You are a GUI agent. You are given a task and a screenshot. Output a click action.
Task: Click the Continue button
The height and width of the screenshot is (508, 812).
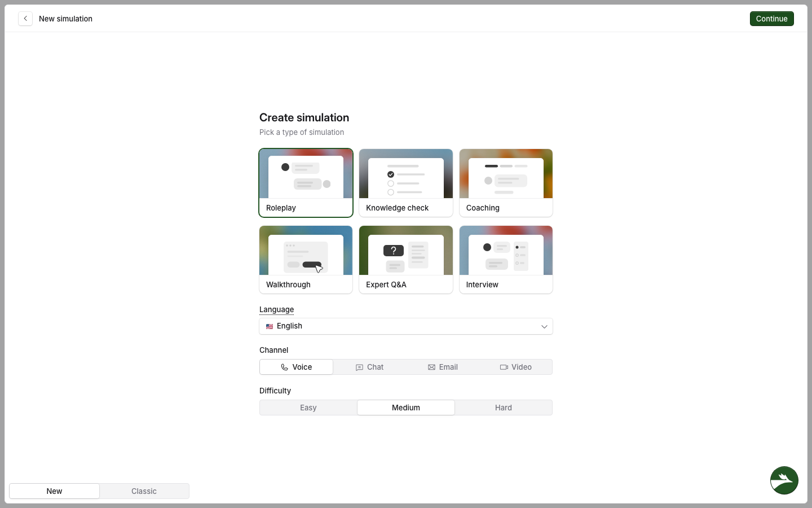pyautogui.click(x=772, y=19)
